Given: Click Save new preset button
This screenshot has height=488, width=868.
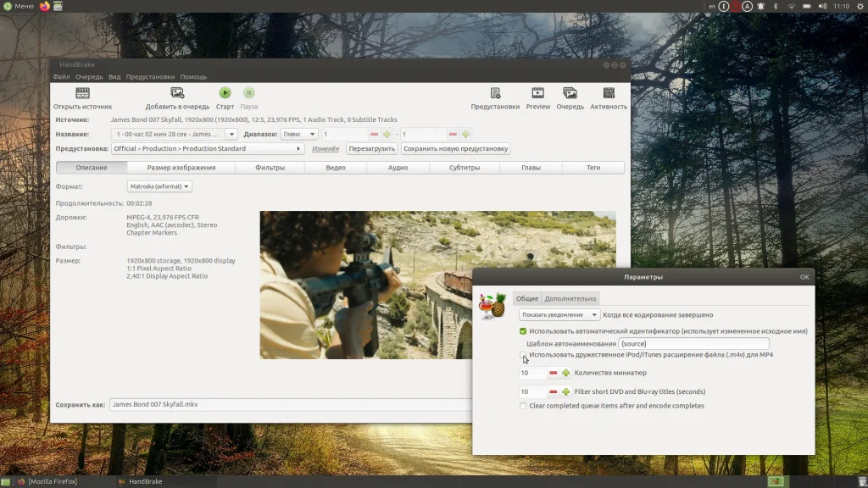Looking at the screenshot, I should click(x=455, y=149).
